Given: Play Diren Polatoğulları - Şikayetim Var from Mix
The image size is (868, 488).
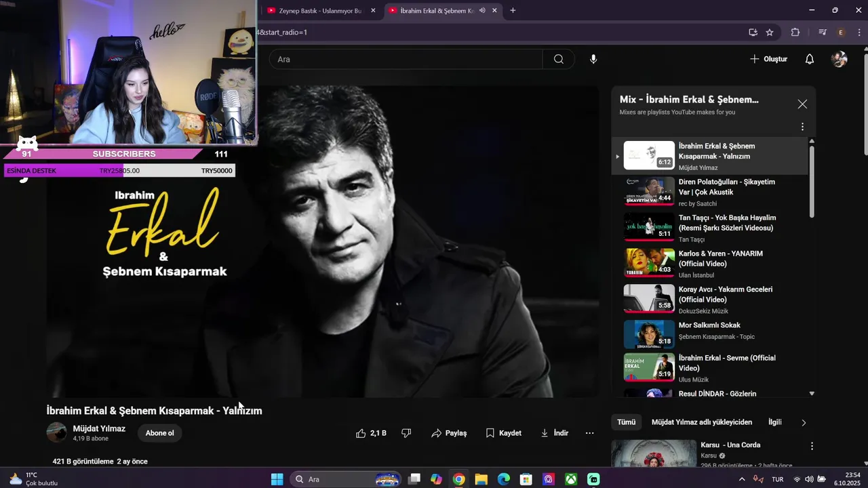Looking at the screenshot, I should pos(710,191).
